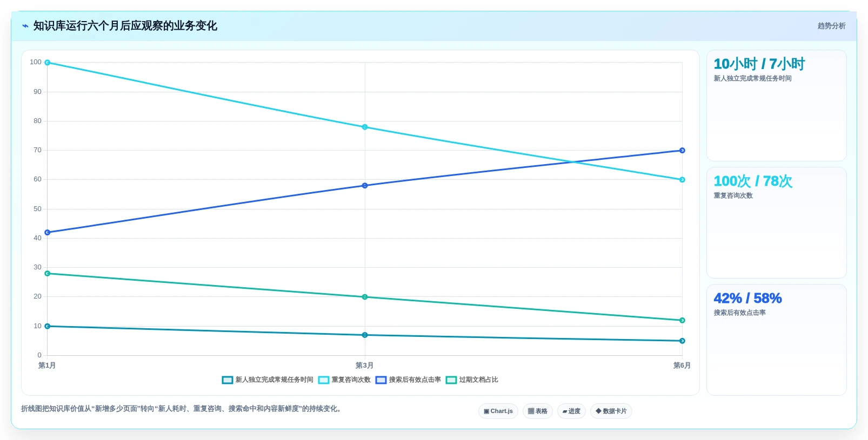The image size is (868, 440).
Task: Click the chart title 知识库运行六个月后应观察的业务变化
Action: point(125,26)
